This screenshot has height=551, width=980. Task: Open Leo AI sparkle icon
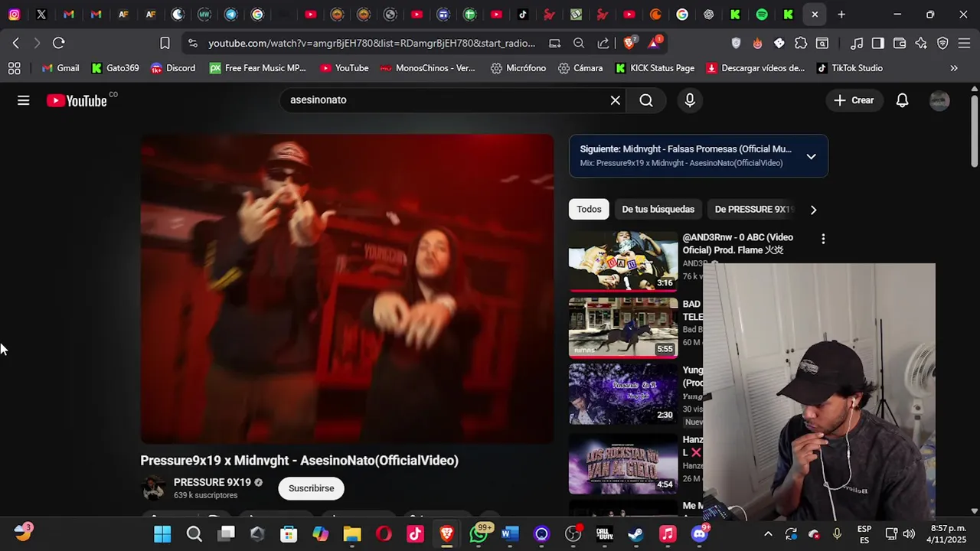coord(921,44)
